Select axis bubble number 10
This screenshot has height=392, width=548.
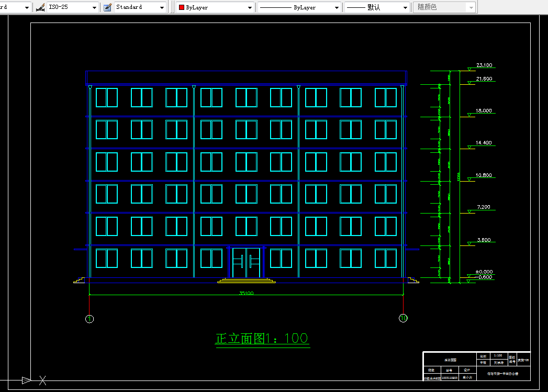404,318
